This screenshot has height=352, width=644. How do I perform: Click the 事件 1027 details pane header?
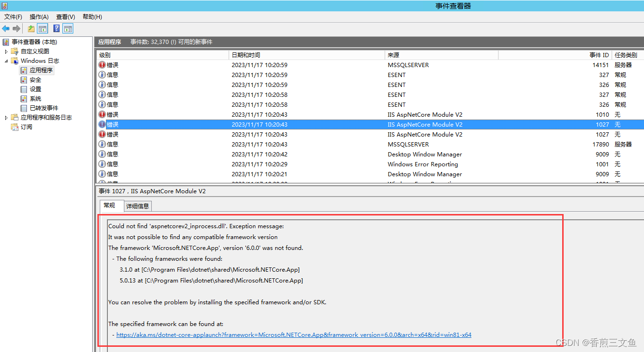pos(152,191)
